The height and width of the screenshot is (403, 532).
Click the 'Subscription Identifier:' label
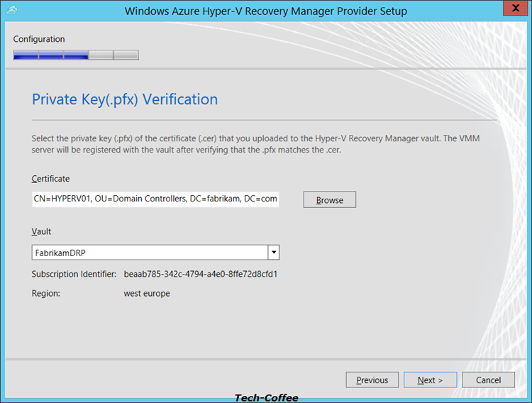[74, 274]
